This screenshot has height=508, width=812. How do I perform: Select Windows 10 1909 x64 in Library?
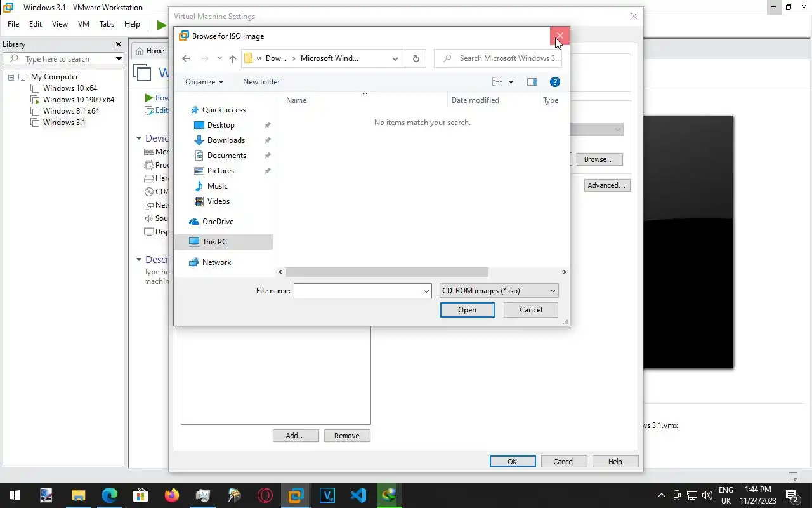coord(79,100)
